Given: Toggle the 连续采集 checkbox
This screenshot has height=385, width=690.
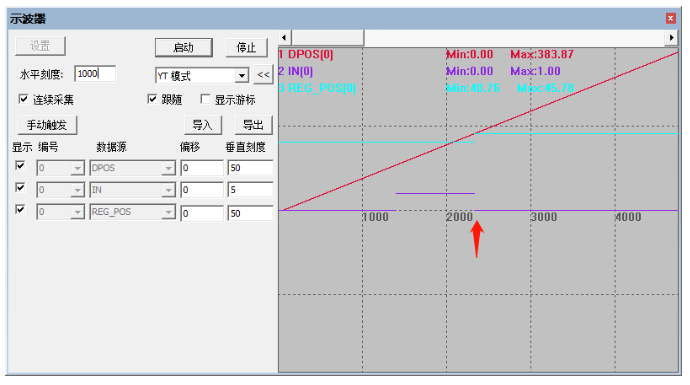Looking at the screenshot, I should coord(23,99).
